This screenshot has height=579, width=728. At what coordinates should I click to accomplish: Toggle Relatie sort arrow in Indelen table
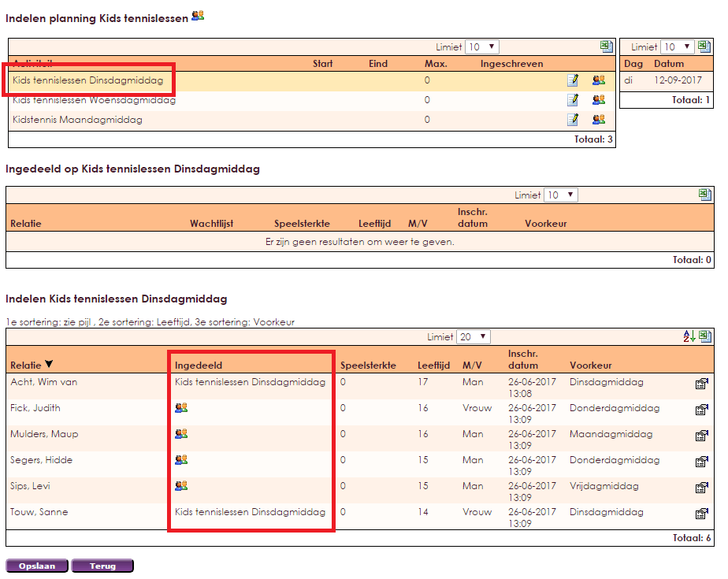click(49, 364)
